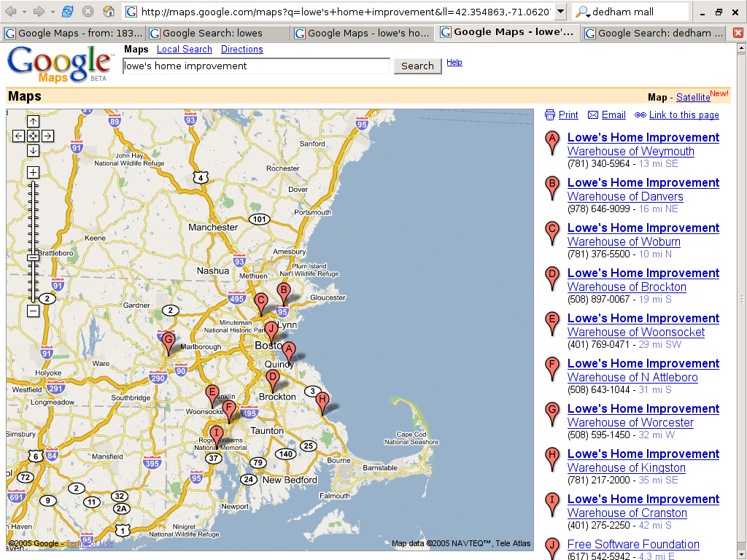
Task: Switch map to Satellite view
Action: 692,97
